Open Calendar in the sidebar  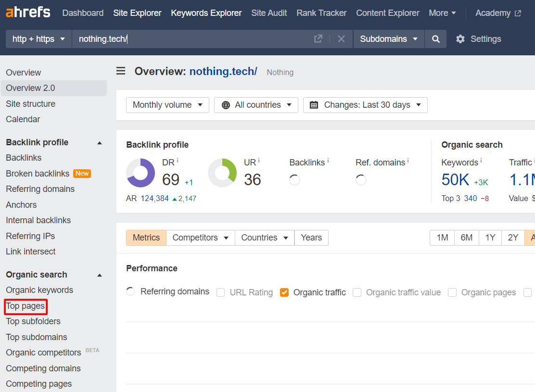click(x=23, y=119)
